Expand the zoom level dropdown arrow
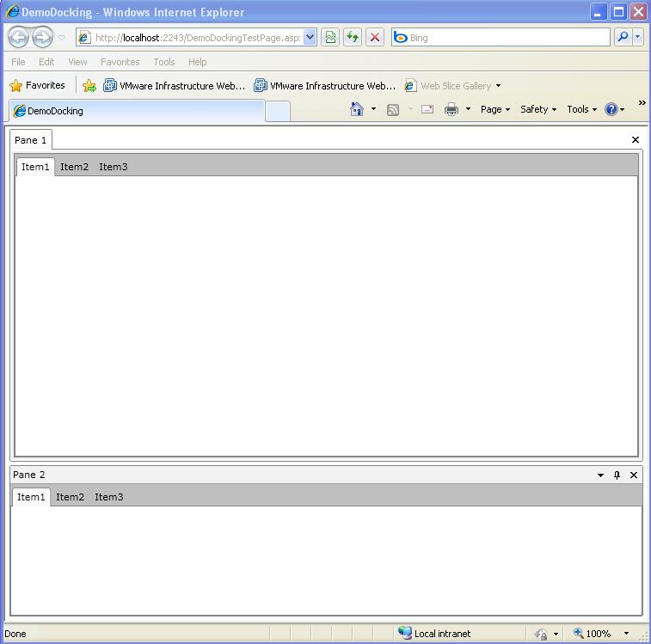 pos(626,633)
